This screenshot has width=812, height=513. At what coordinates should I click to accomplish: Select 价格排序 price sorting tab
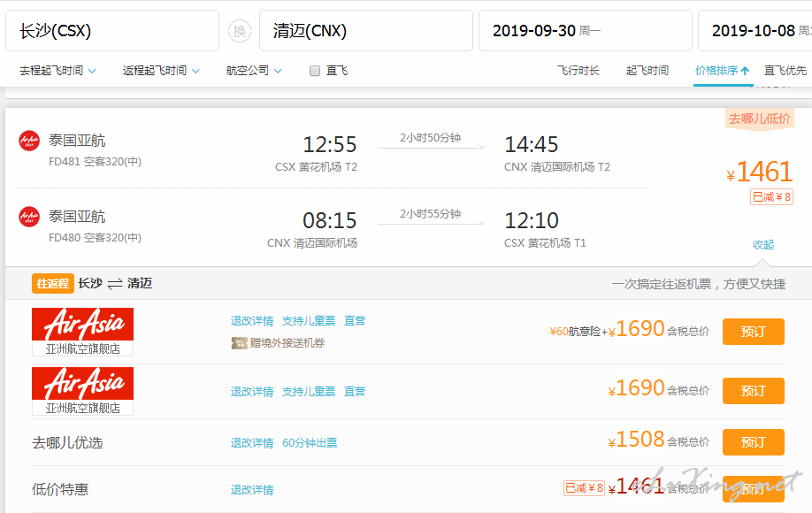pyautogui.click(x=723, y=71)
